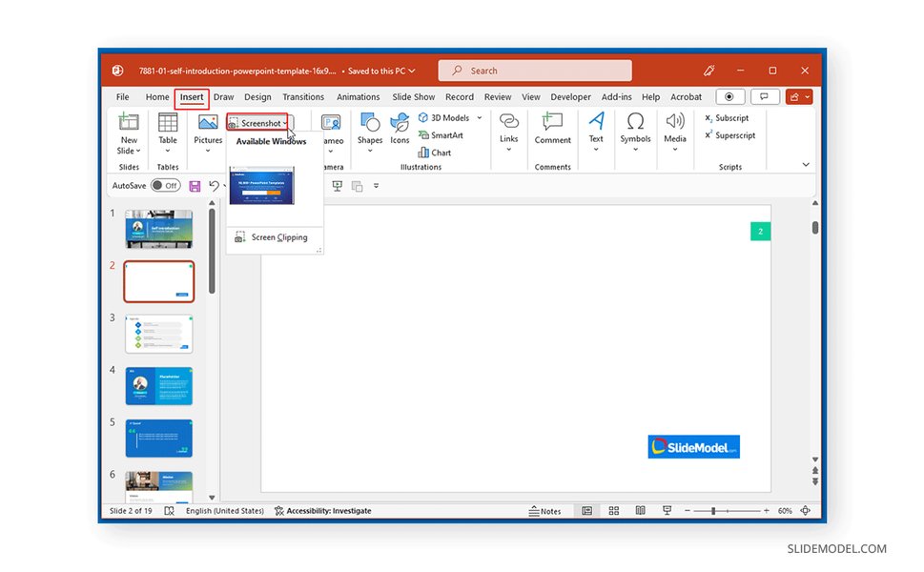Click zoom percentage 60%
The image size is (924, 572).
point(785,511)
